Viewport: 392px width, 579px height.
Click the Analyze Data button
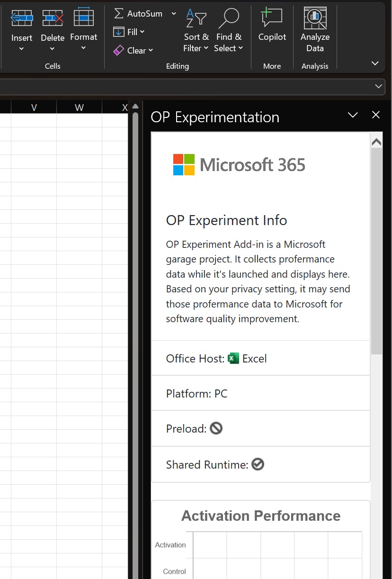pos(315,18)
